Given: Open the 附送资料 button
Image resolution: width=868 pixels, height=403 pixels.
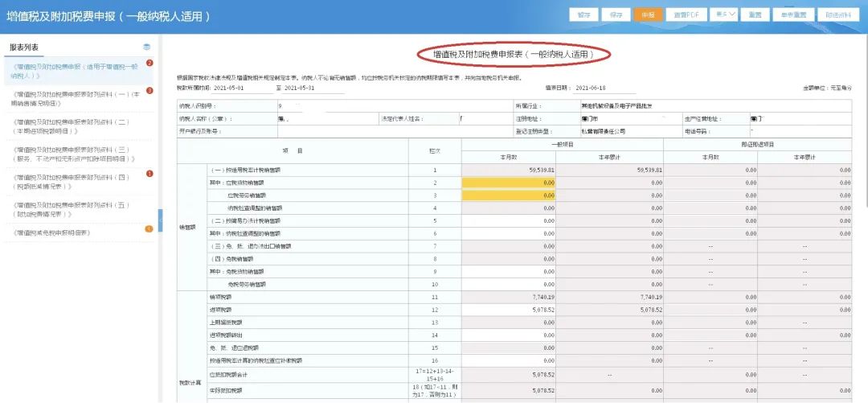Looking at the screenshot, I should click(x=838, y=15).
